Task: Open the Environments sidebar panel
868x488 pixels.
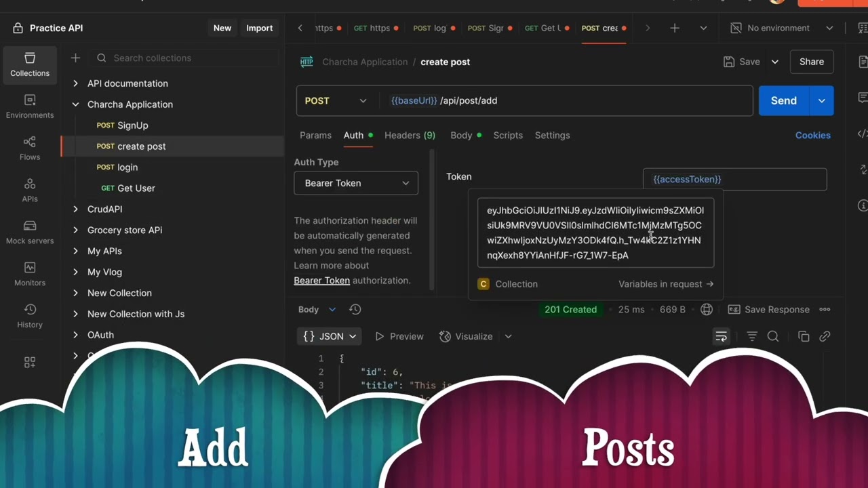Action: 30,106
